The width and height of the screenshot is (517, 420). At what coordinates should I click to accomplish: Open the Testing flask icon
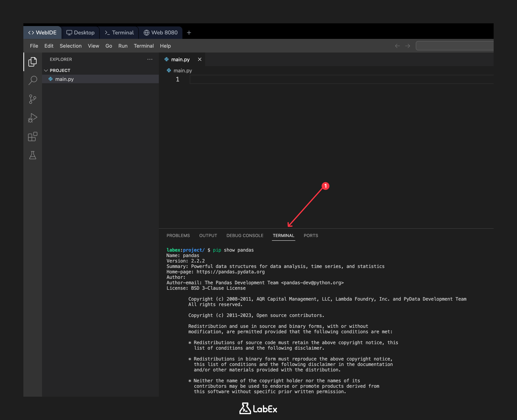[x=33, y=155]
